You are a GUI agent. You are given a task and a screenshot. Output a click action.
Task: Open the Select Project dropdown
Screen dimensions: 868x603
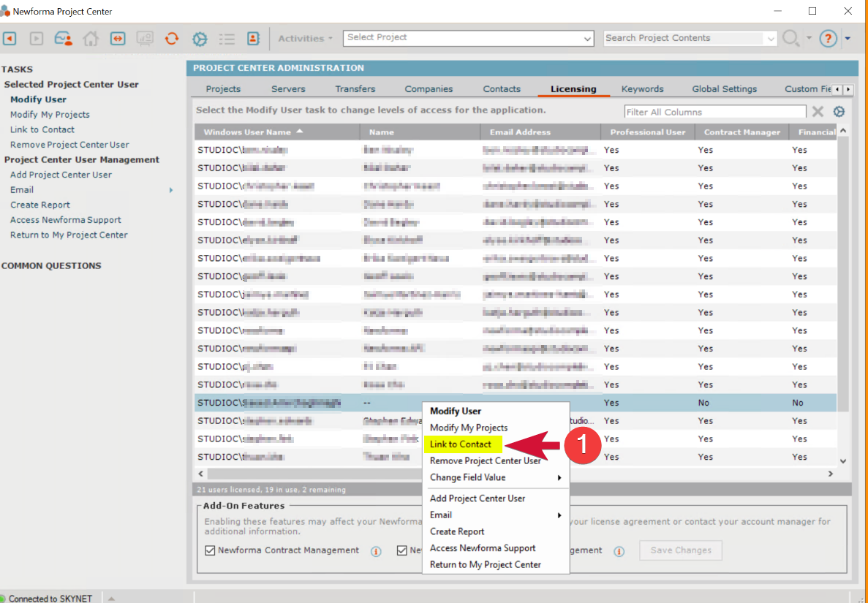tap(468, 38)
